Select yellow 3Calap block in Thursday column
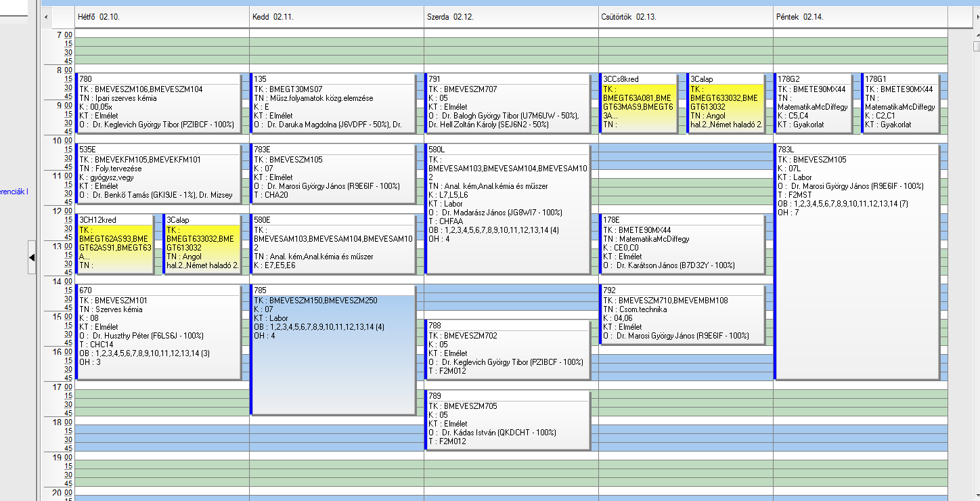Image resolution: width=980 pixels, height=501 pixels. coord(726,103)
